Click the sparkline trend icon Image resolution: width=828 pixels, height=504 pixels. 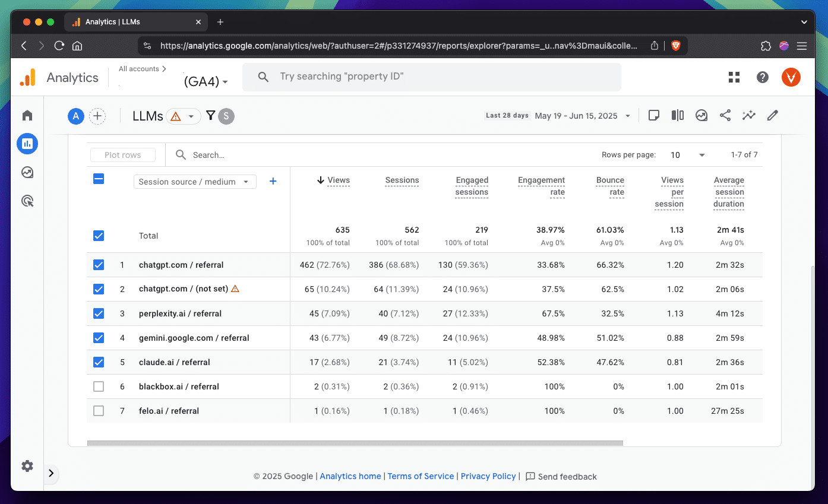pyautogui.click(x=749, y=115)
